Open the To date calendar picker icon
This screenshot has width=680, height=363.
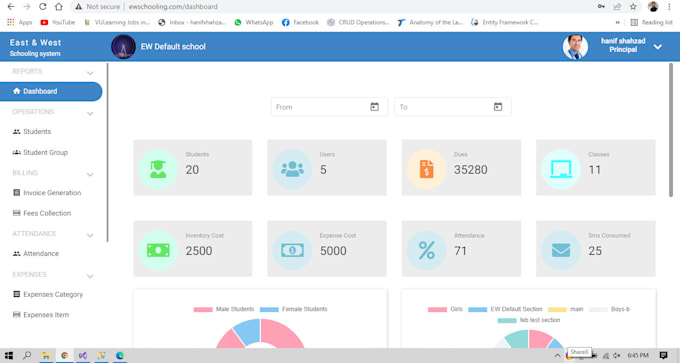[498, 107]
